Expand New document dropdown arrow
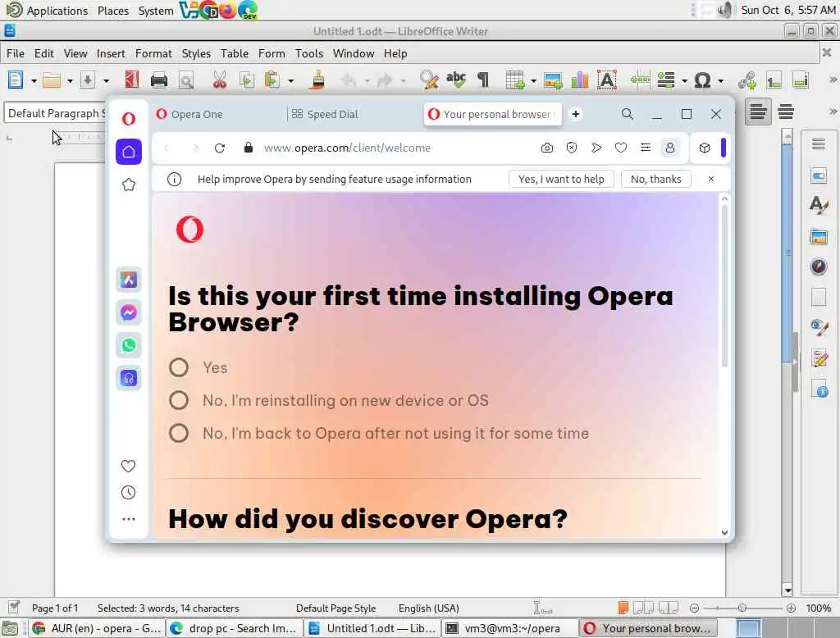The image size is (840, 638). point(34,81)
